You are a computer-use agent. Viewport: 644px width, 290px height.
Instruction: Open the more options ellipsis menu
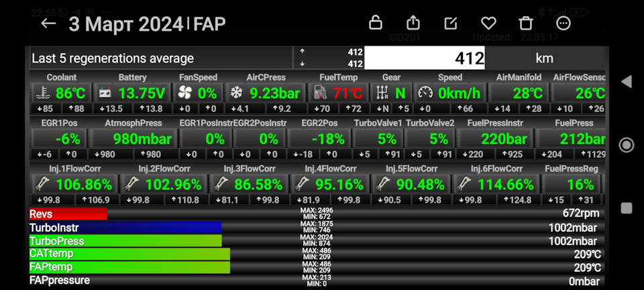click(x=563, y=23)
